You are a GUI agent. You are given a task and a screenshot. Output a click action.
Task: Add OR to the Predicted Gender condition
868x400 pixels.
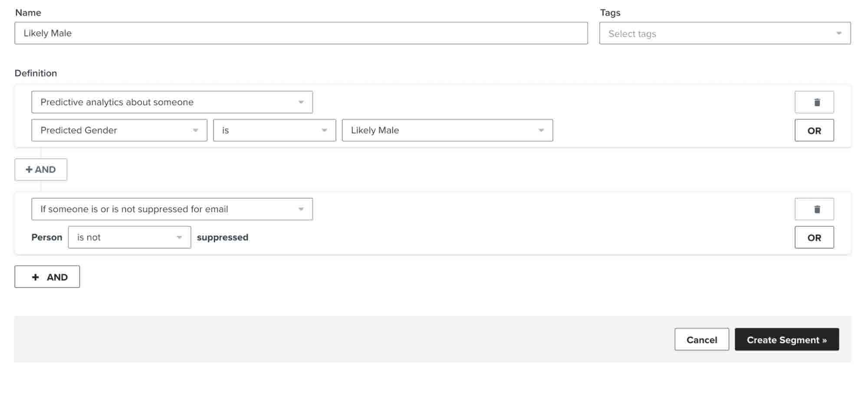(x=814, y=131)
